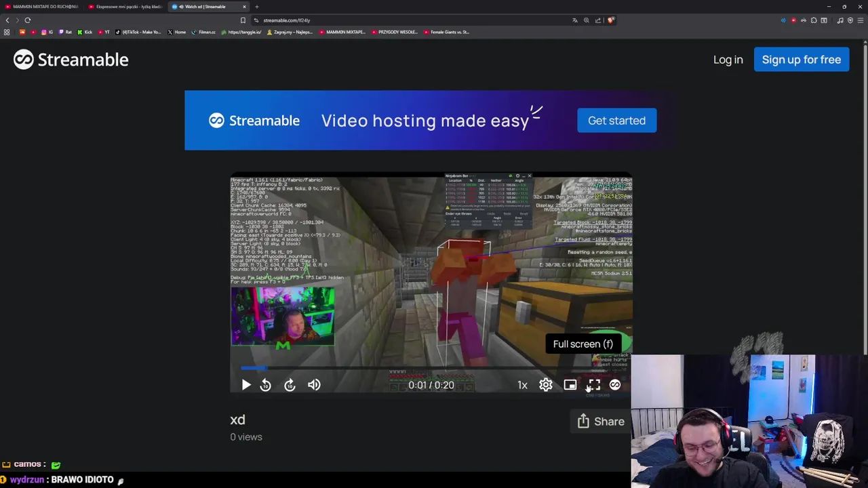868x488 pixels.
Task: Bookmark this page icon
Action: (x=243, y=20)
